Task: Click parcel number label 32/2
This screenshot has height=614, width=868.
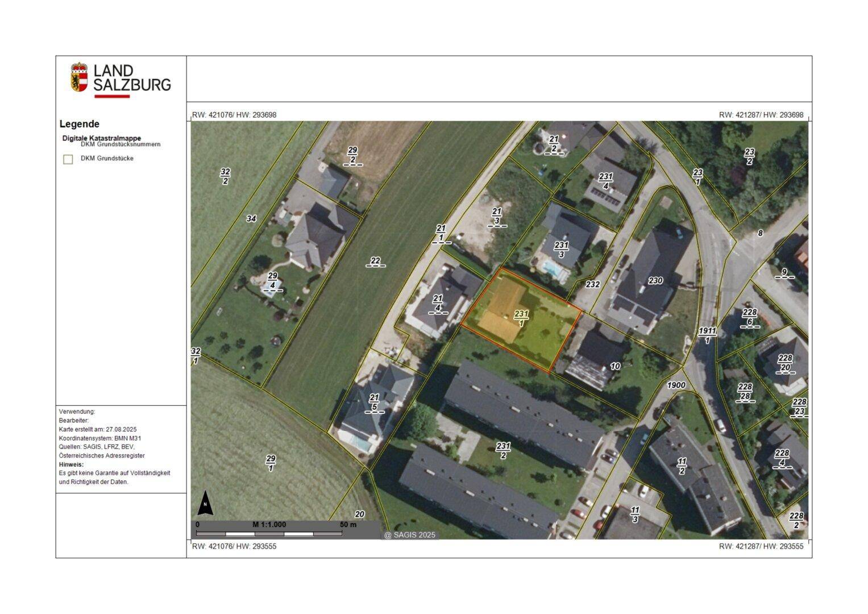Action: (x=225, y=176)
